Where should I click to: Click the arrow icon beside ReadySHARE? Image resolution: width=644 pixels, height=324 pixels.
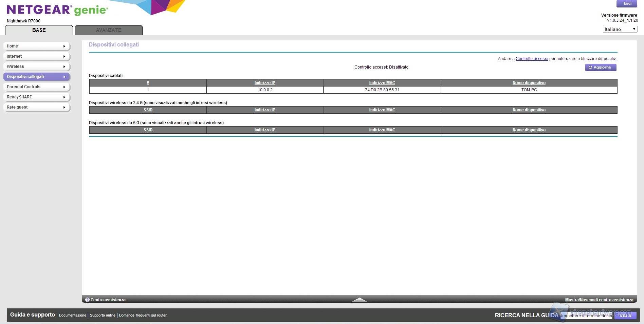tap(64, 97)
